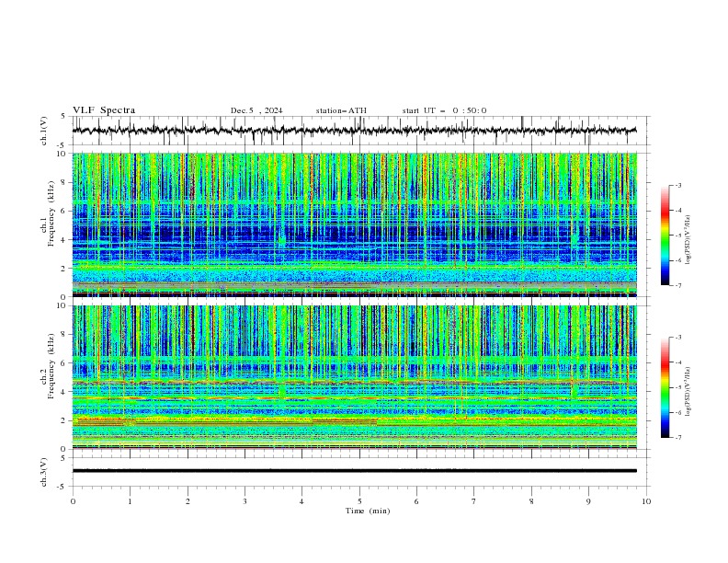
Task: Click the time axis tick label '0'
Action: point(73,501)
